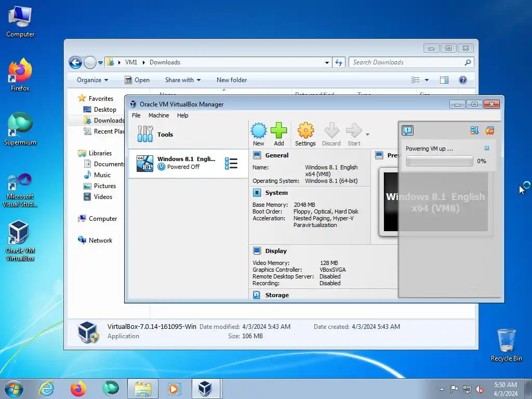This screenshot has height=399, width=532.
Task: Open Internet Explorer from the taskbar
Action: point(46,389)
